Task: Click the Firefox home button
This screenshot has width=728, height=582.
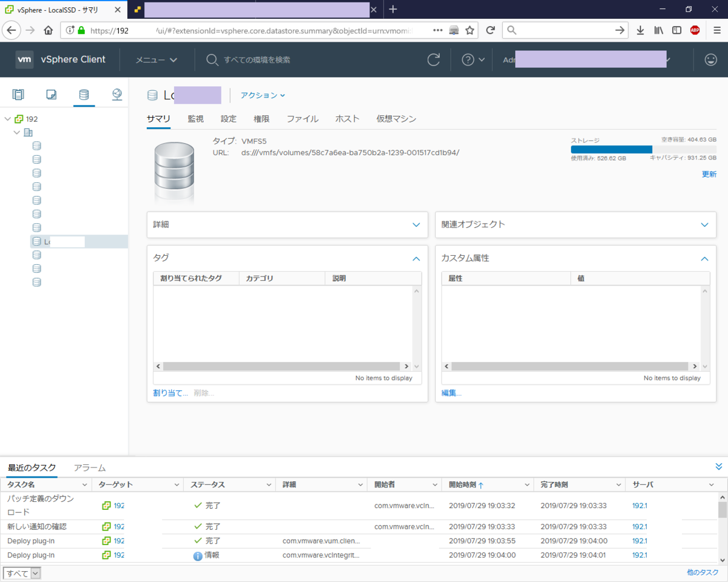Action: point(48,30)
